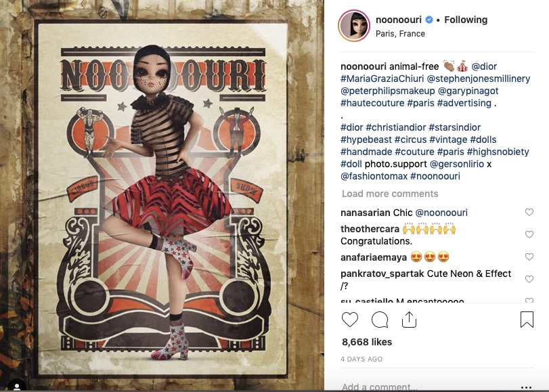This screenshot has width=549, height=392.
Task: Save the post with the bookmark icon
Action: click(x=527, y=320)
